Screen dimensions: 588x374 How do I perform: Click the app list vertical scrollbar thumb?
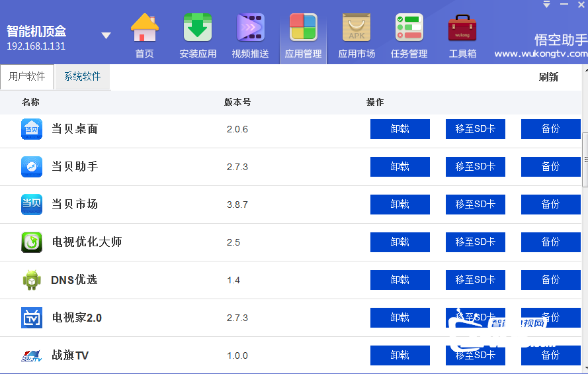(x=585, y=160)
